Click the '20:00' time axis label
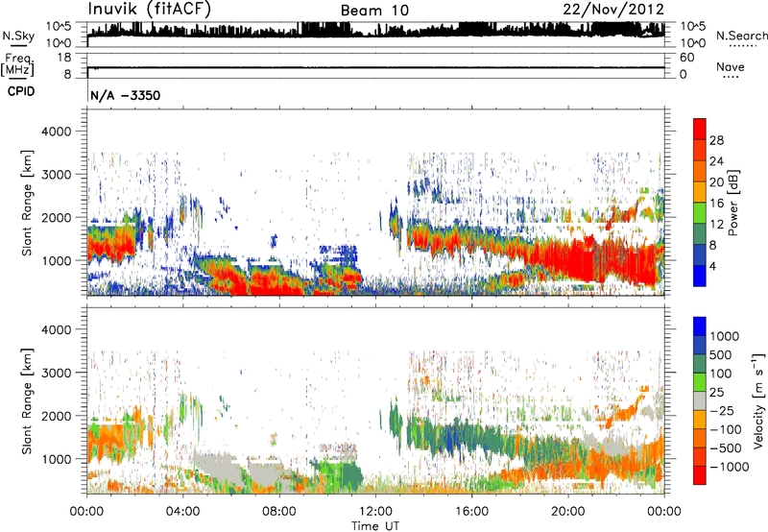Screen dimensions: 768x532 pyautogui.click(x=568, y=512)
